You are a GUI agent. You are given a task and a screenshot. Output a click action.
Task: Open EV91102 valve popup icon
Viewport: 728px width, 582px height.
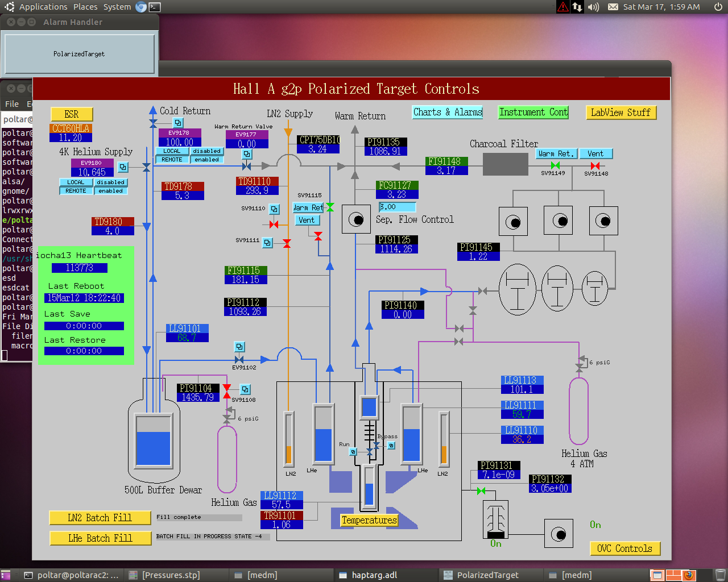tap(239, 347)
